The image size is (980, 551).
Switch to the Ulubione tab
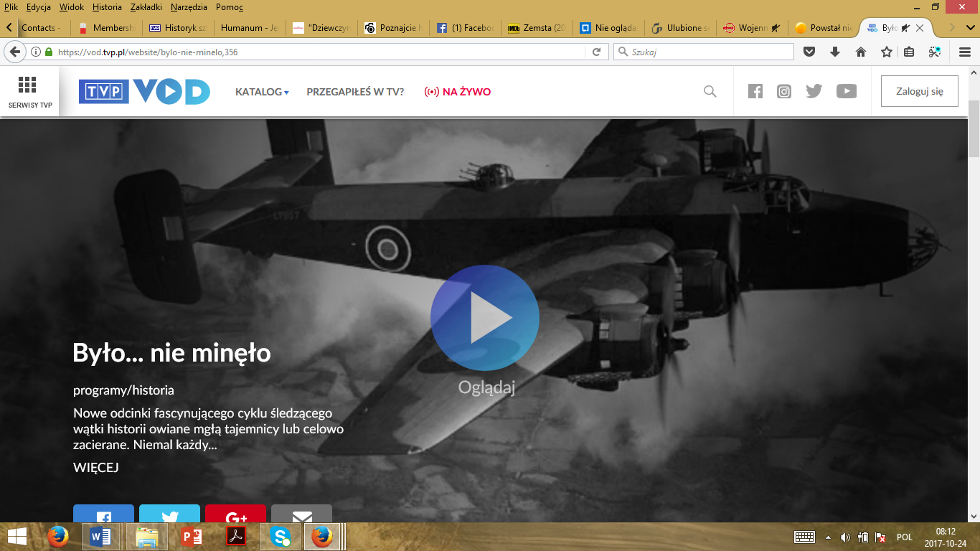click(x=680, y=28)
